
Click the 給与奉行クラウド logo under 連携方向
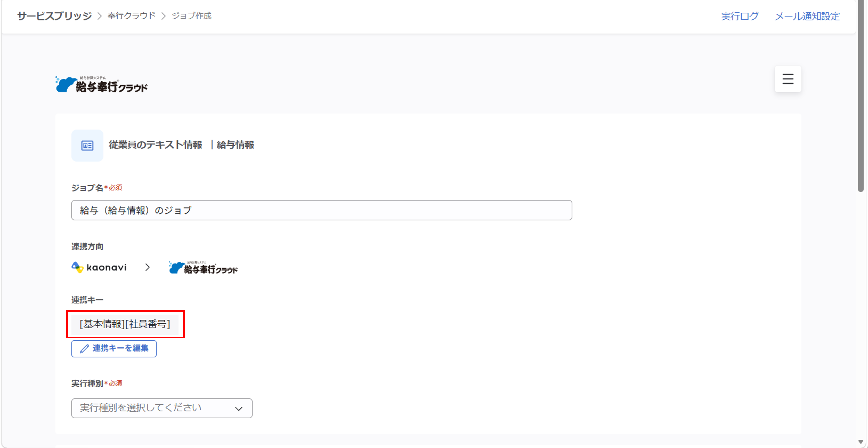point(203,268)
